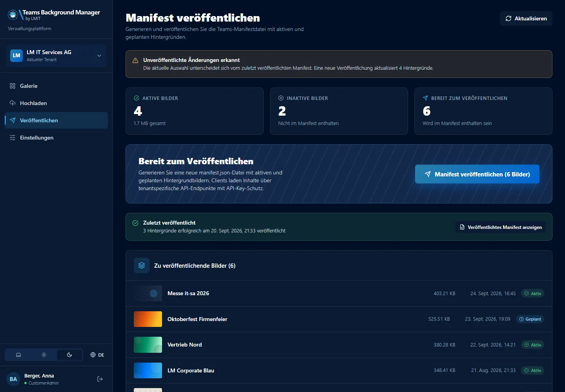Click the Inaktive Bilder count card
The width and height of the screenshot is (565, 392).
coord(339,111)
